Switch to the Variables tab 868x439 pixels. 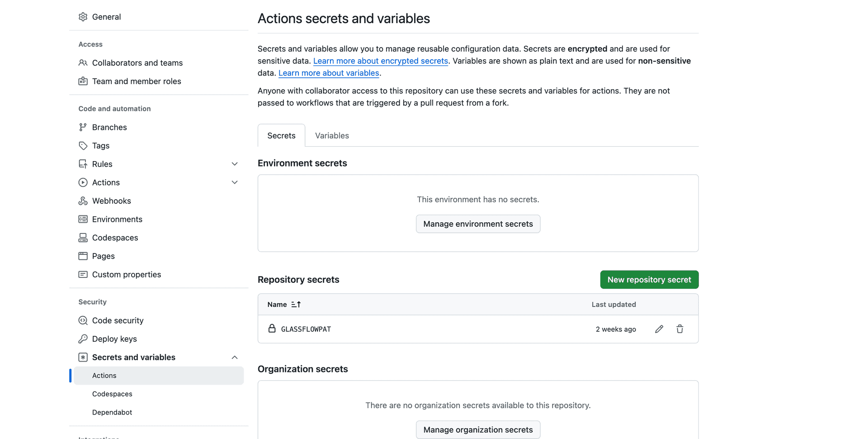[x=332, y=136]
